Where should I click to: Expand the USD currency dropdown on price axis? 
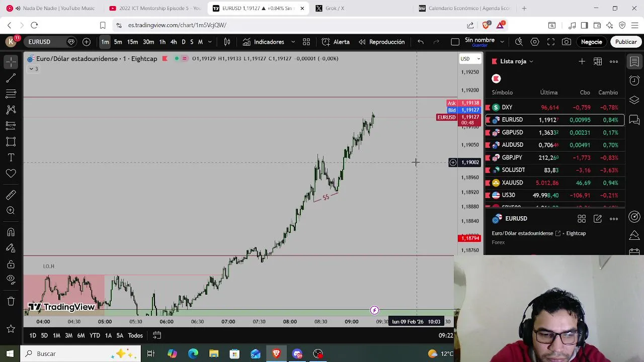[x=470, y=59]
